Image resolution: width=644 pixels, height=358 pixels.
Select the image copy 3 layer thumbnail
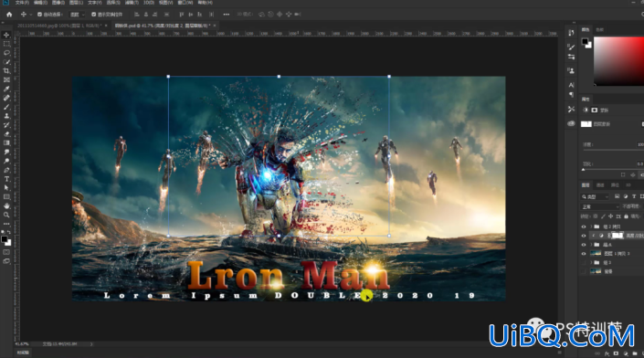coord(596,254)
